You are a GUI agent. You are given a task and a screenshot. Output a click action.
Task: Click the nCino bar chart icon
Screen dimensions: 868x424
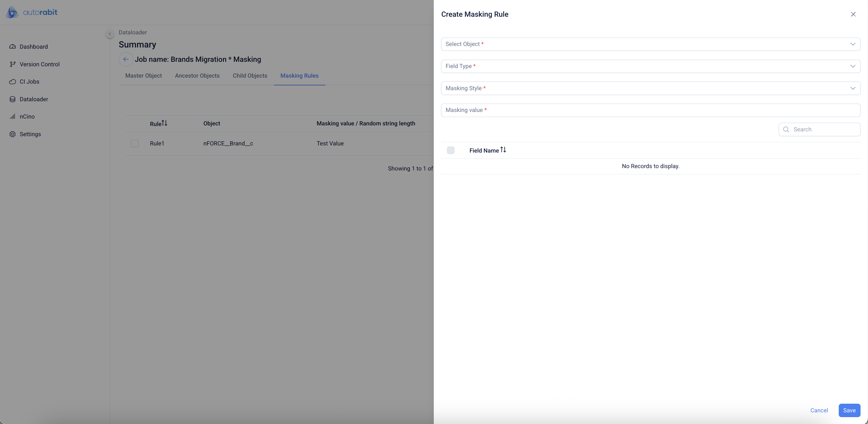13,117
